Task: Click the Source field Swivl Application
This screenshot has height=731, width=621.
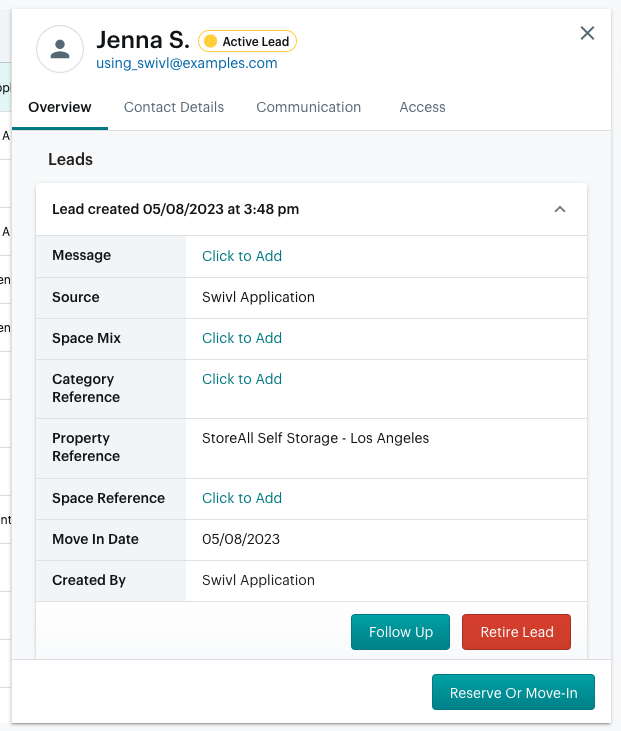Action: pyautogui.click(x=258, y=297)
